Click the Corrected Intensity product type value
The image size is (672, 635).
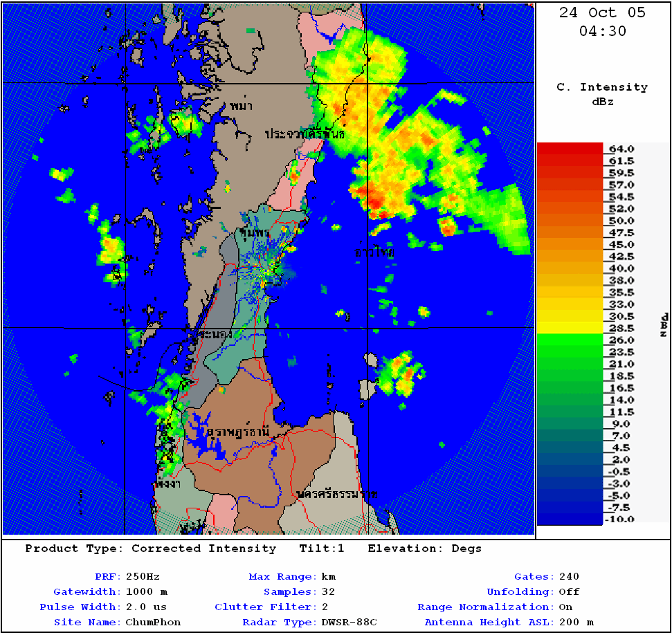pyautogui.click(x=203, y=549)
